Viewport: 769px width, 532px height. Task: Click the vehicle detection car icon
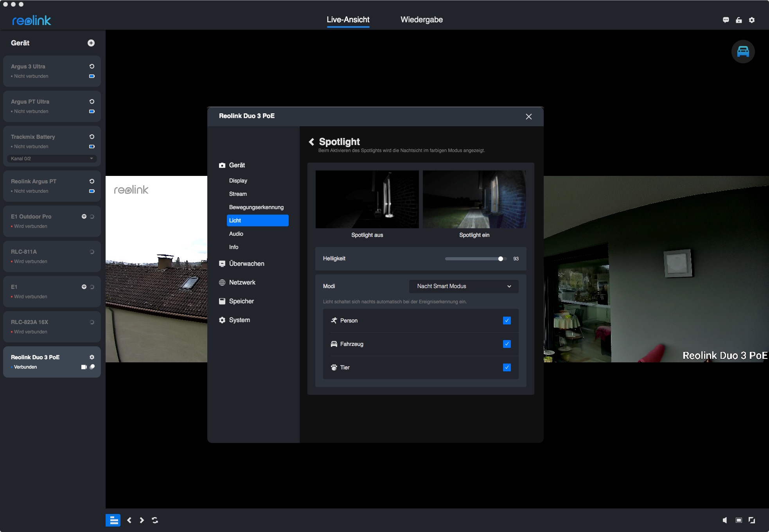tap(743, 52)
